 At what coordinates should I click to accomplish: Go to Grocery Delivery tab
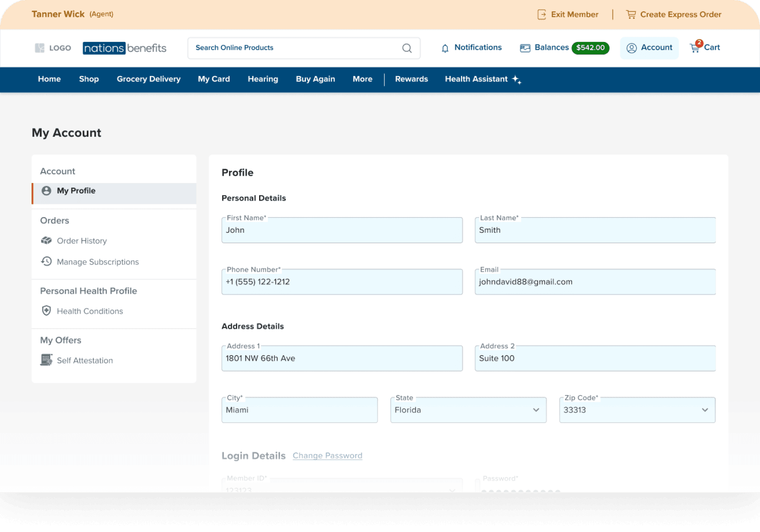tap(148, 79)
